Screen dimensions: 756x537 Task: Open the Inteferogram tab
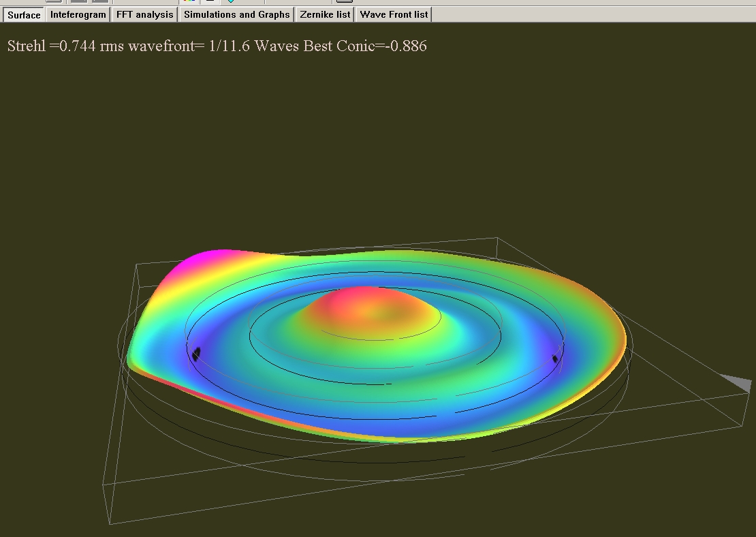pos(78,14)
